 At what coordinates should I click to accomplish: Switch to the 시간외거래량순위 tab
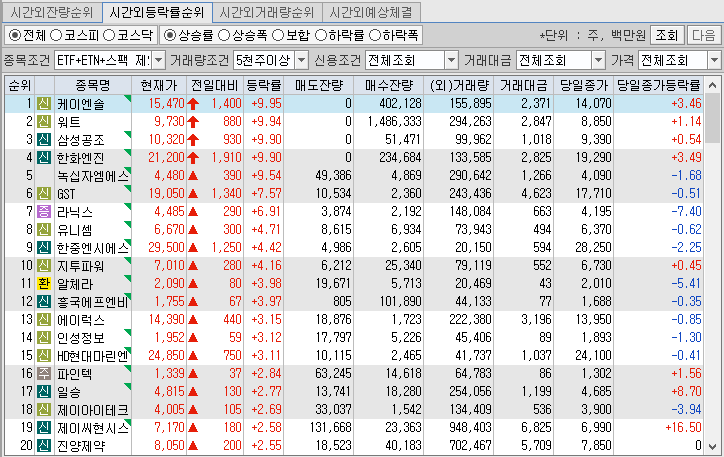click(267, 12)
